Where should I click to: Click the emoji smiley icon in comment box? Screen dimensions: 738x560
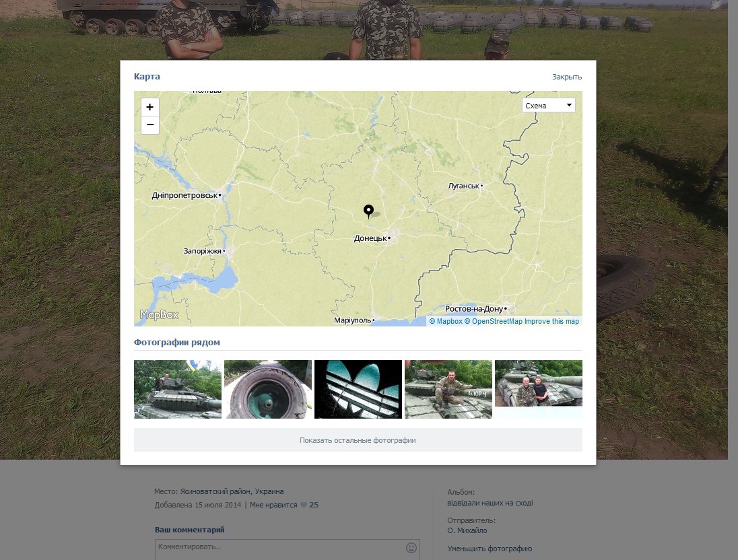[411, 548]
